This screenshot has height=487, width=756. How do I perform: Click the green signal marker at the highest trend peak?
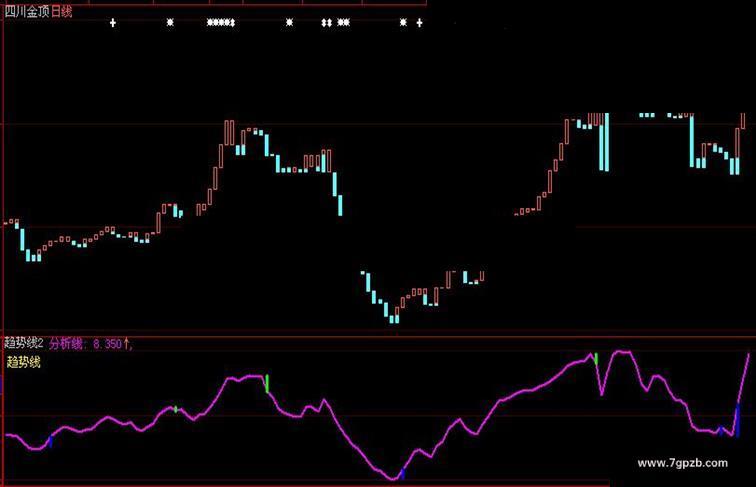(x=596, y=359)
